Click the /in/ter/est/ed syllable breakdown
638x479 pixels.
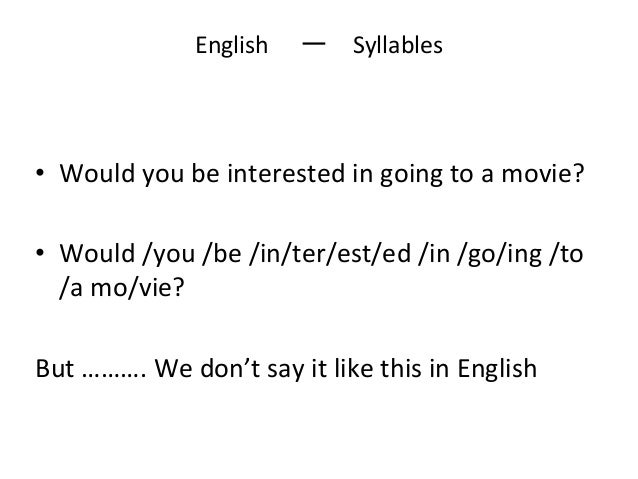pyautogui.click(x=330, y=254)
